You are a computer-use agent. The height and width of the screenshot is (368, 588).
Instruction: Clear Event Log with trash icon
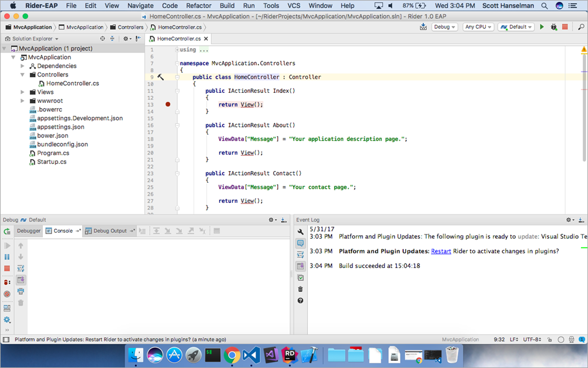point(300,289)
